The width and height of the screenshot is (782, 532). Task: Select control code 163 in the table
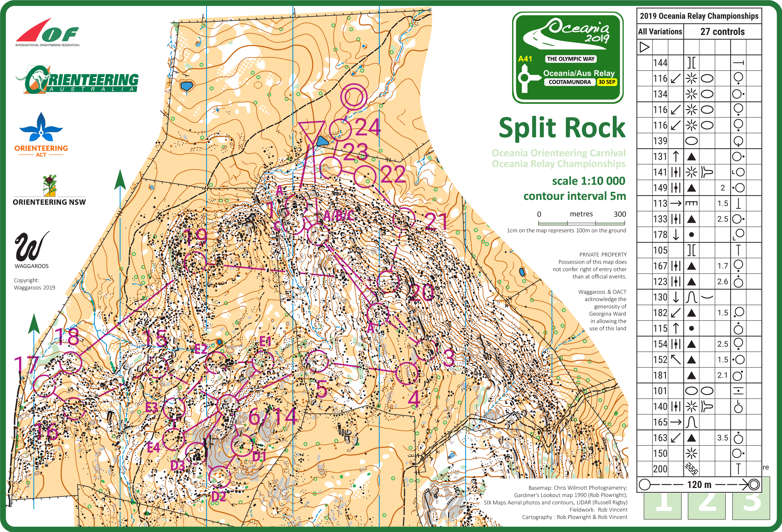(x=660, y=438)
